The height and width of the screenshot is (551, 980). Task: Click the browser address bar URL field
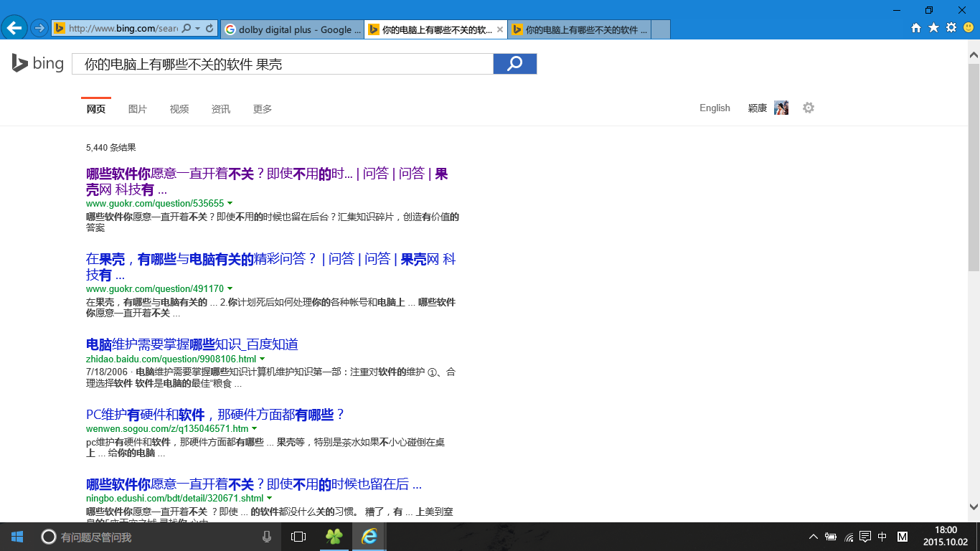(123, 29)
